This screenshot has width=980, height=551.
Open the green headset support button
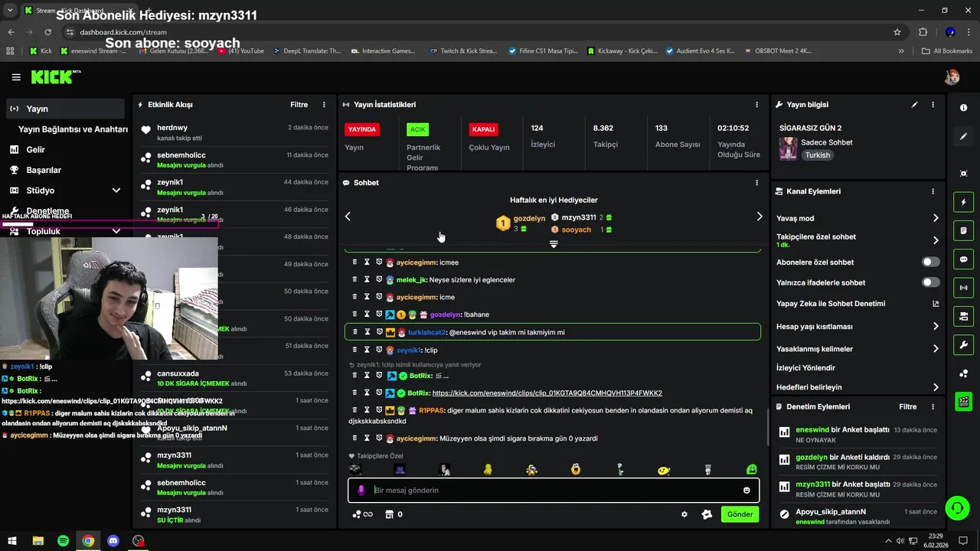tap(957, 508)
